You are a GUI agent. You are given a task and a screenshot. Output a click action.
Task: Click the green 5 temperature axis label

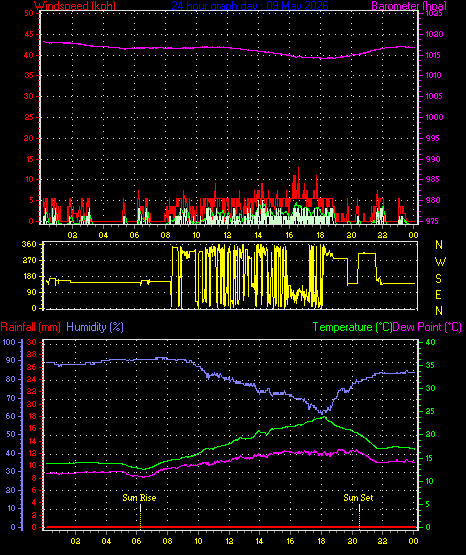(x=428, y=504)
